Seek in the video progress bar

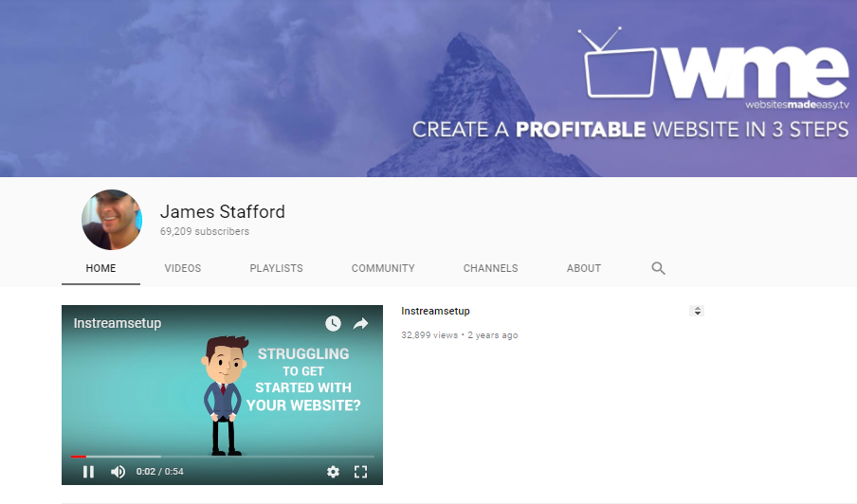(x=223, y=456)
